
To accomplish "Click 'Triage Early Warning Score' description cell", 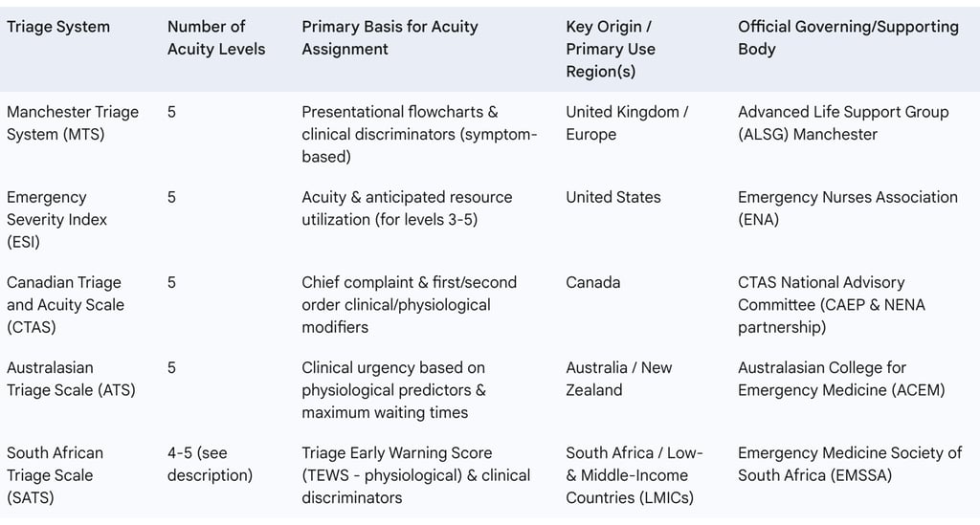I will (415, 474).
